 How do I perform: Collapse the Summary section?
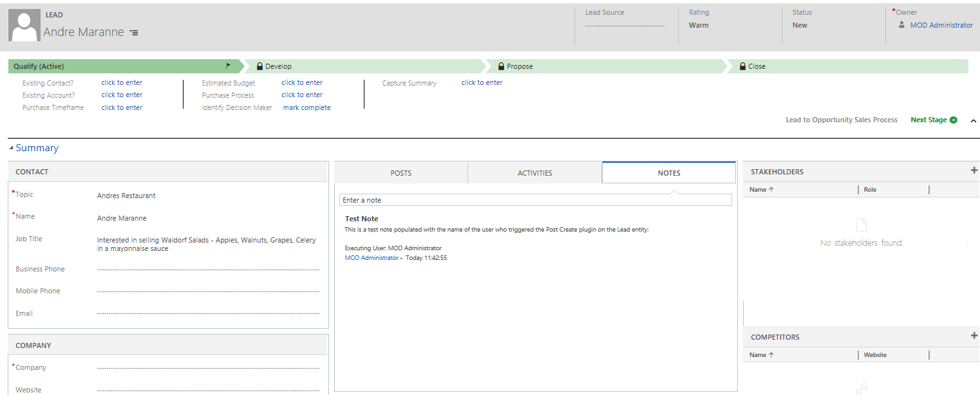12,149
